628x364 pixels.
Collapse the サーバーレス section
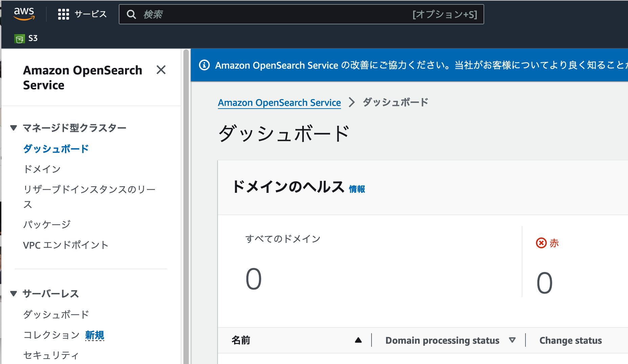14,294
